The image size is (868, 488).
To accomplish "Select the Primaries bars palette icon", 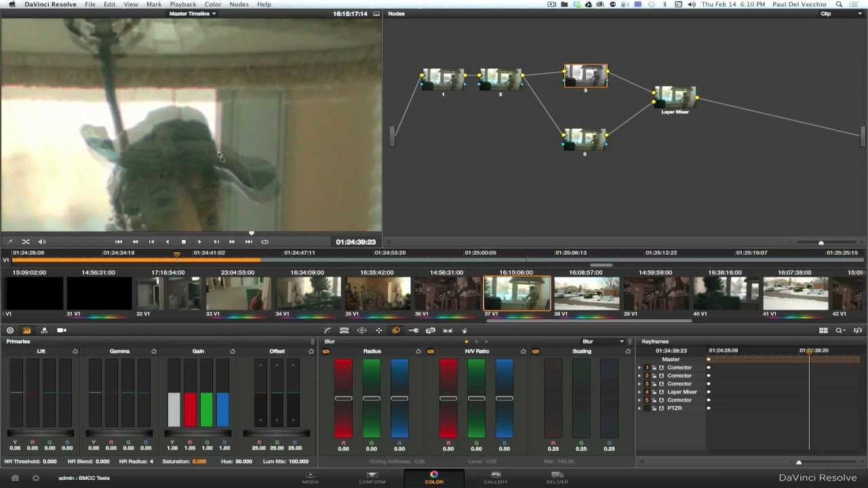I will point(27,330).
